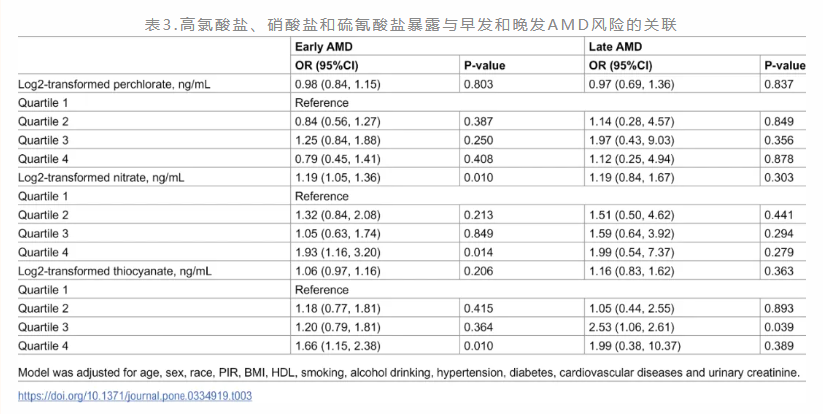Click the P-value cell showing 0.837
This screenshot has height=414, width=823.
coord(780,84)
